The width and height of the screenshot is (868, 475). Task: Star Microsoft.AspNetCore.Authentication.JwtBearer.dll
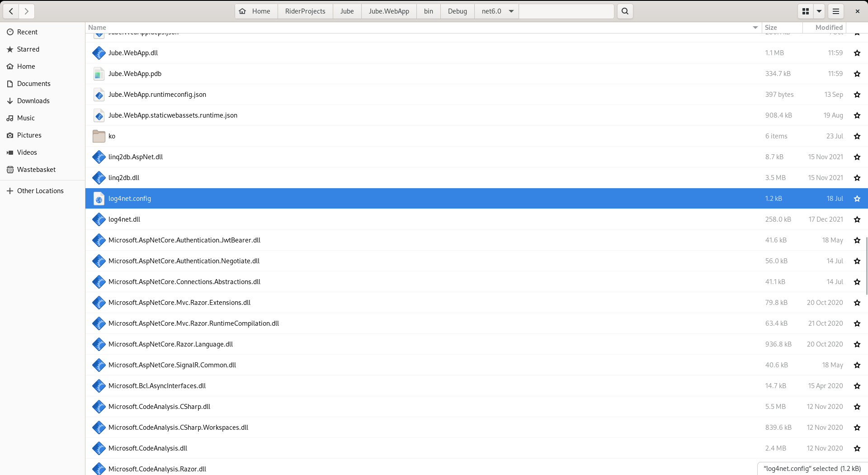pyautogui.click(x=857, y=240)
